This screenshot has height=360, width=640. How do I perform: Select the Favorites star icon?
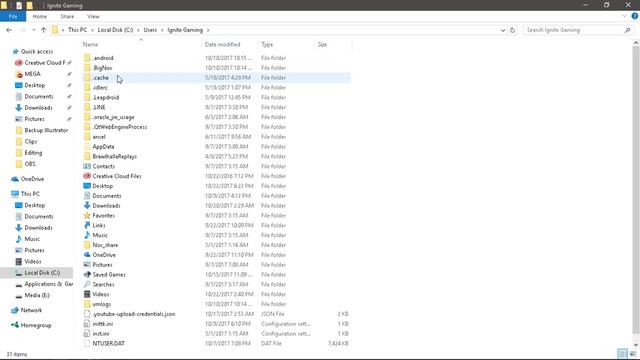point(87,215)
